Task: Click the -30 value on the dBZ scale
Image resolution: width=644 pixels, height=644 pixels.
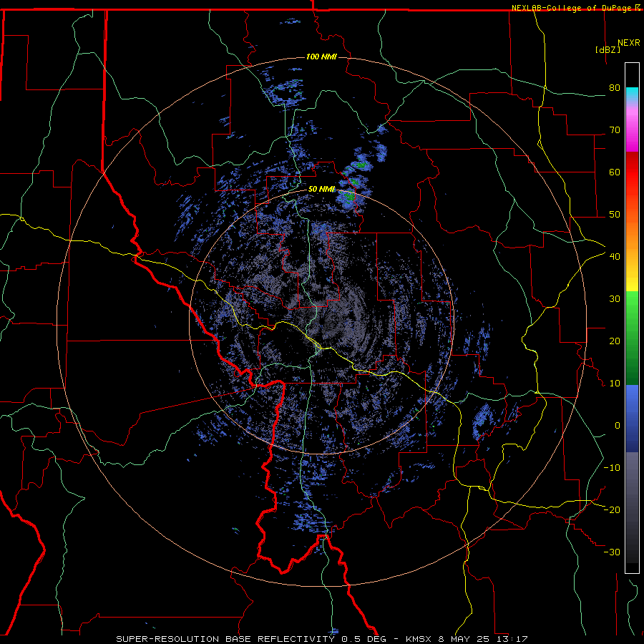Action: (612, 552)
